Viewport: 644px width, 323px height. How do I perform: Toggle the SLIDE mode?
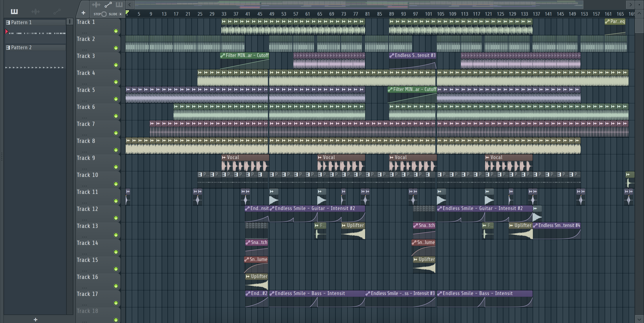click(121, 14)
